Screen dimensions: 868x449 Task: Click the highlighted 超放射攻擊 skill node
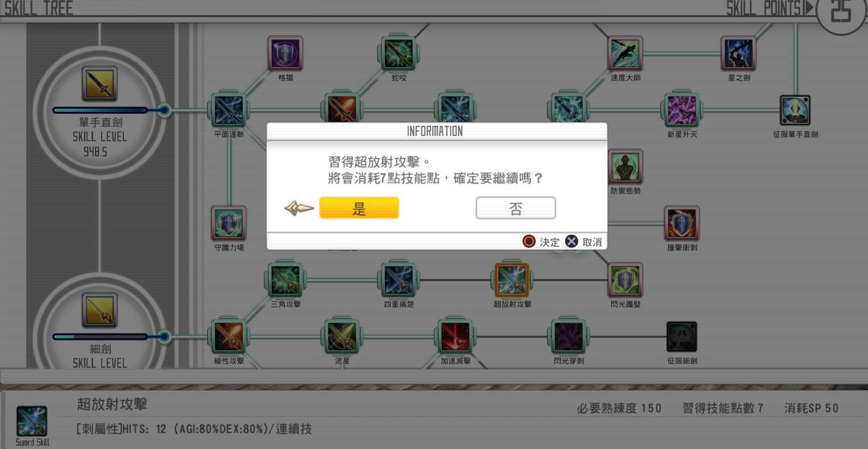pos(512,279)
